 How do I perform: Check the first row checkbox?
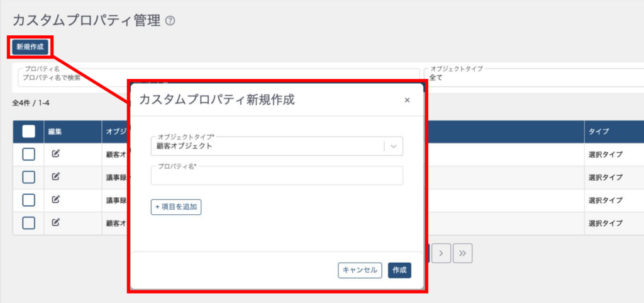(28, 154)
